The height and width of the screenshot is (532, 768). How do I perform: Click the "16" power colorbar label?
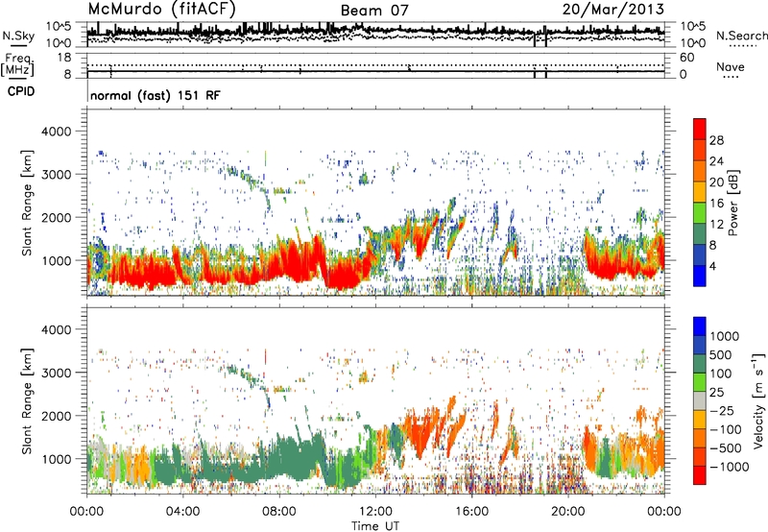pyautogui.click(x=716, y=204)
